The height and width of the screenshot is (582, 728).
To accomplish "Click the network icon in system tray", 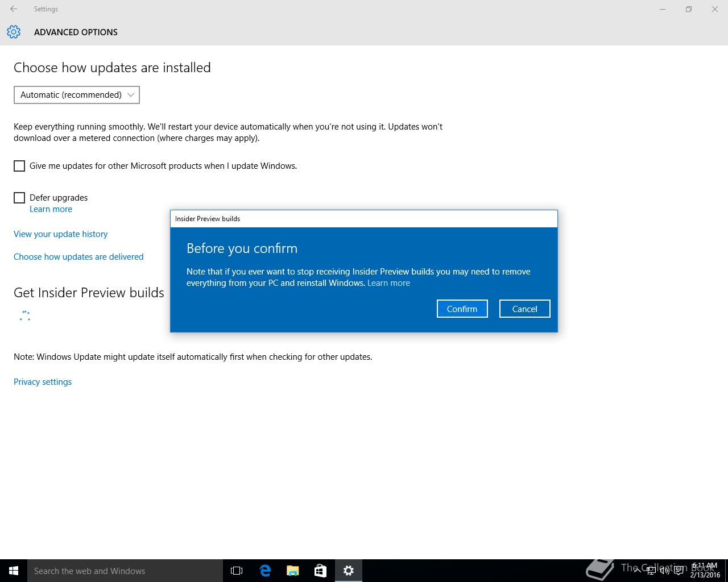I will 651,571.
